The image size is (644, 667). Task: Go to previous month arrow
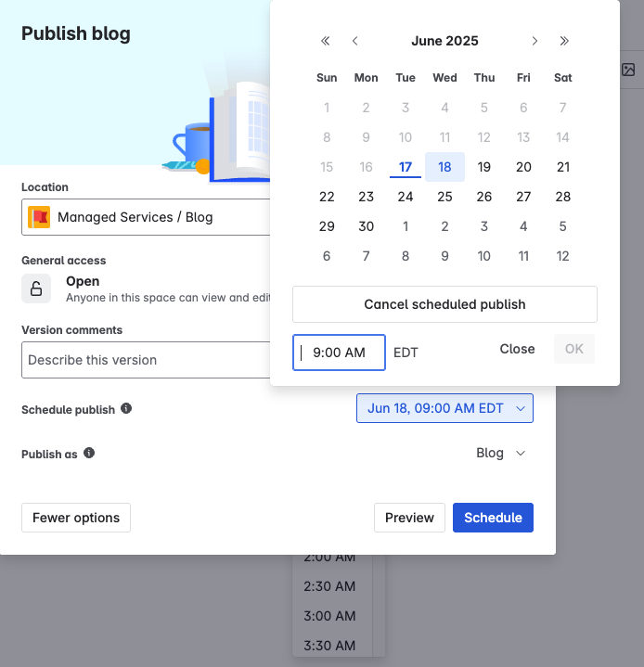pyautogui.click(x=355, y=41)
